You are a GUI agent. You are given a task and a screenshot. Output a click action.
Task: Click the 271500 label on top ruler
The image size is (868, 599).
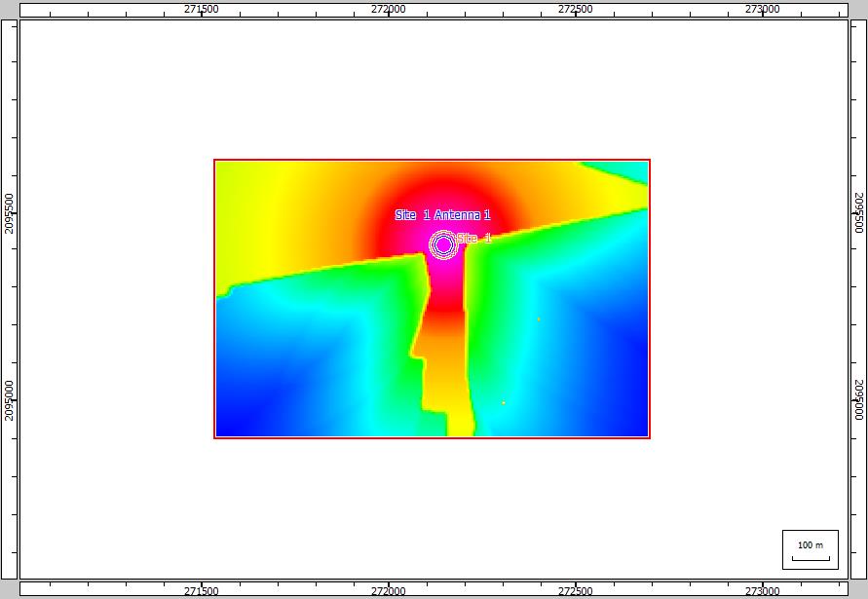coord(202,9)
